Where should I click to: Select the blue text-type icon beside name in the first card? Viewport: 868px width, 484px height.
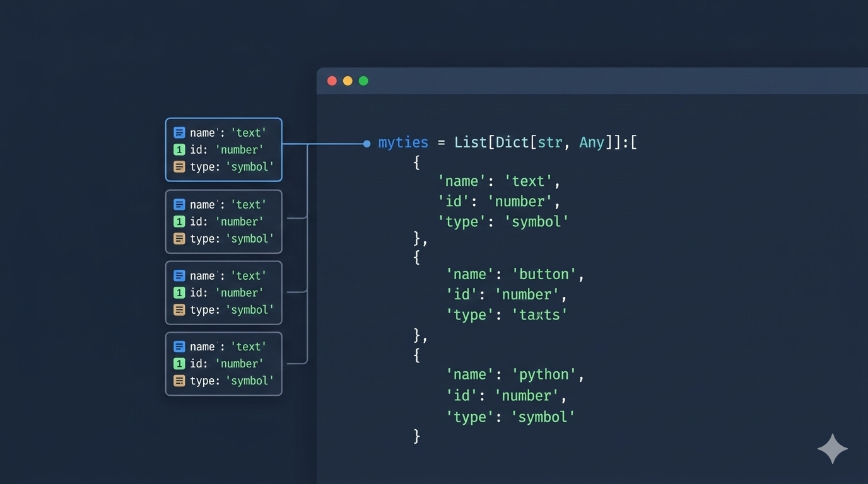[x=179, y=132]
